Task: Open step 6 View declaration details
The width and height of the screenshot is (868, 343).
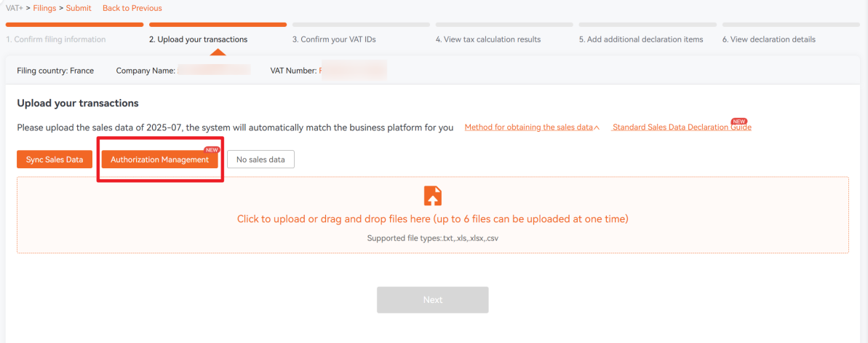Action: pyautogui.click(x=769, y=39)
